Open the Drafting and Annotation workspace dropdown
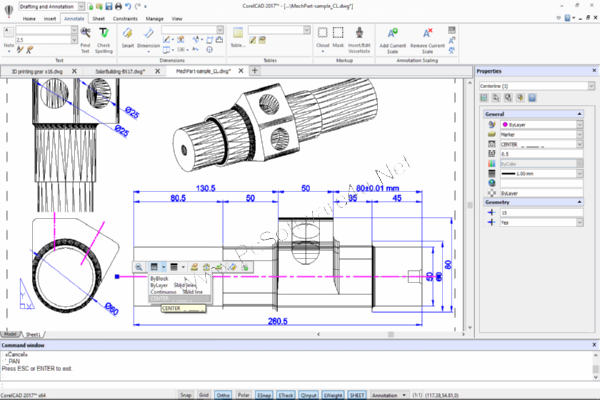The image size is (600, 400). coord(81,7)
